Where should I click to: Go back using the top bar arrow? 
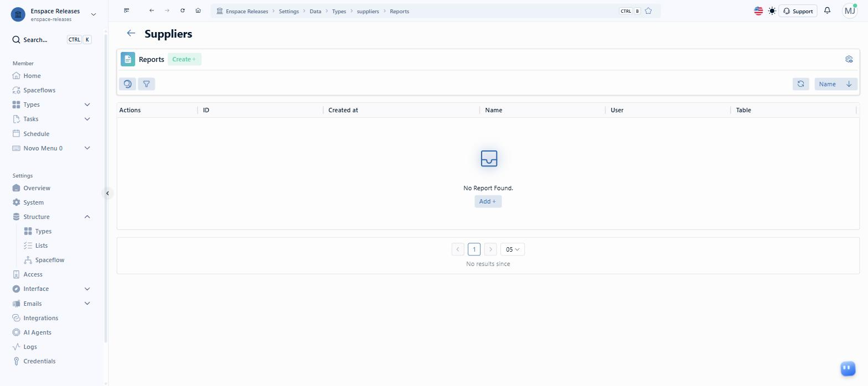pyautogui.click(x=152, y=11)
